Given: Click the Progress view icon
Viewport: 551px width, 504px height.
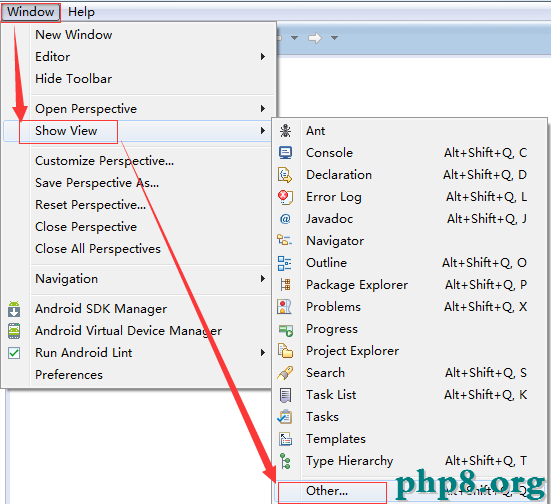Looking at the screenshot, I should [286, 331].
